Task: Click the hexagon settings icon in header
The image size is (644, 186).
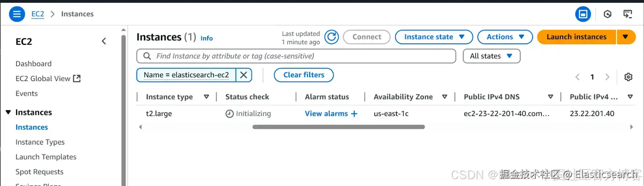Action: point(607,14)
